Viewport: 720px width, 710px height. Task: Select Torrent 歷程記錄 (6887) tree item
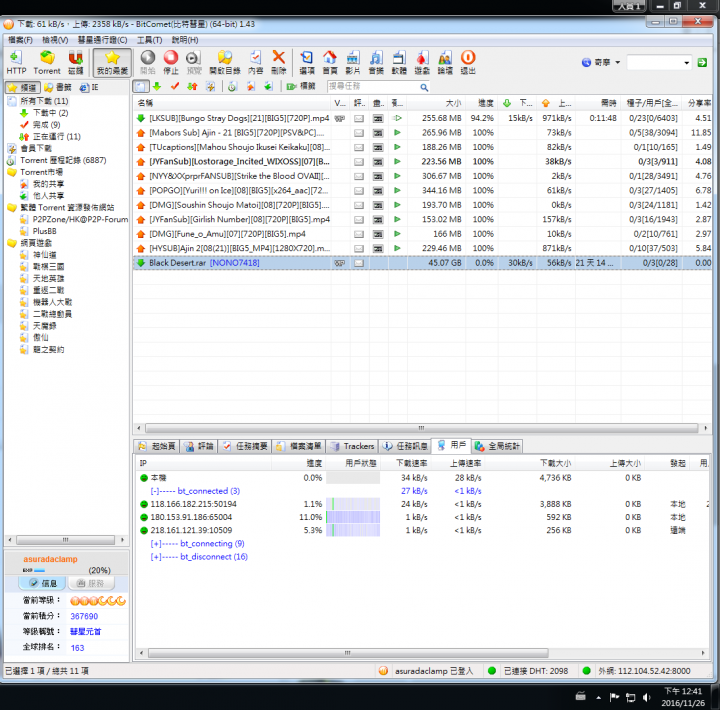point(63,160)
